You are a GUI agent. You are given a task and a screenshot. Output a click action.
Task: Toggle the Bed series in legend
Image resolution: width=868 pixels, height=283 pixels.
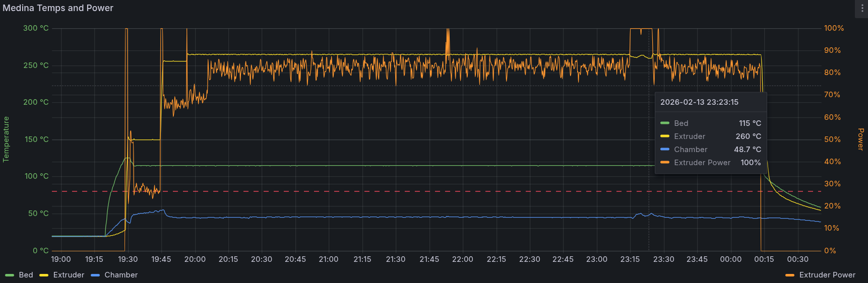click(26, 275)
